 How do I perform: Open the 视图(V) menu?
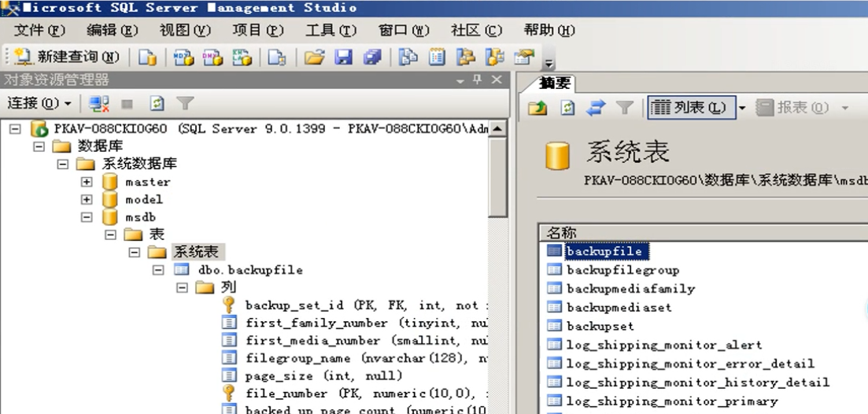pos(186,30)
